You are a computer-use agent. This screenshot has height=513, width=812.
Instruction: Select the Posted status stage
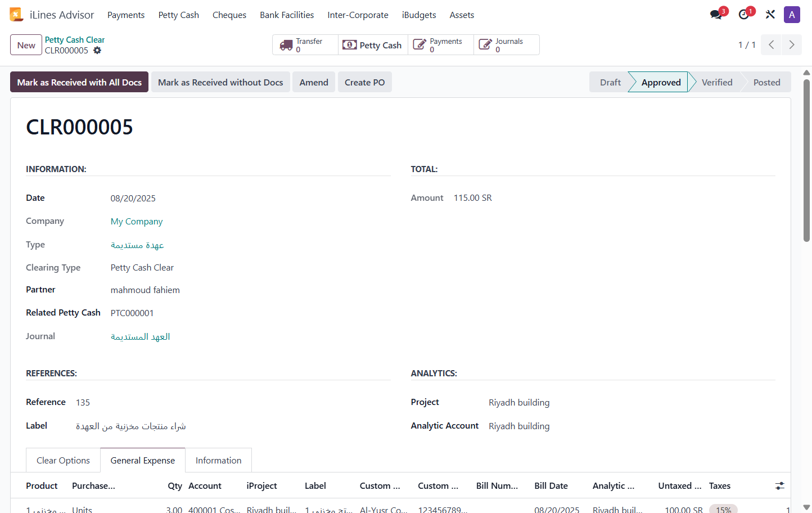766,82
